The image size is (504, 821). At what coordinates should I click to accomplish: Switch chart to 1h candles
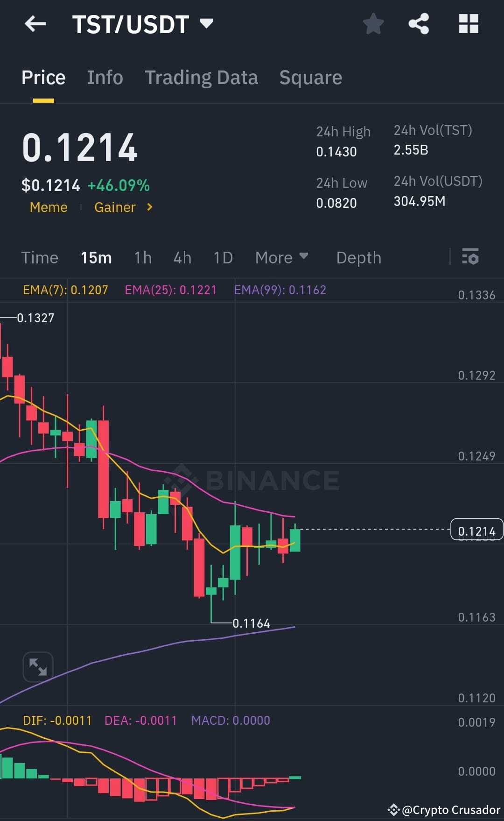pyautogui.click(x=143, y=257)
